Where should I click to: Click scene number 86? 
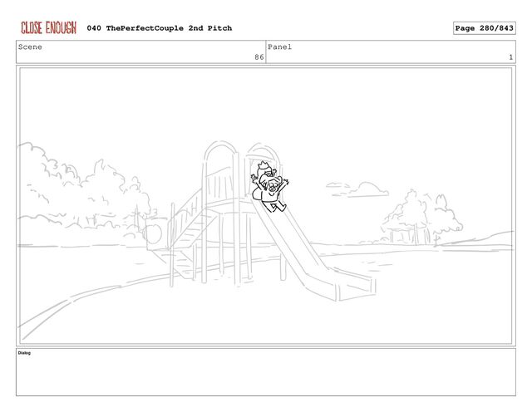259,57
